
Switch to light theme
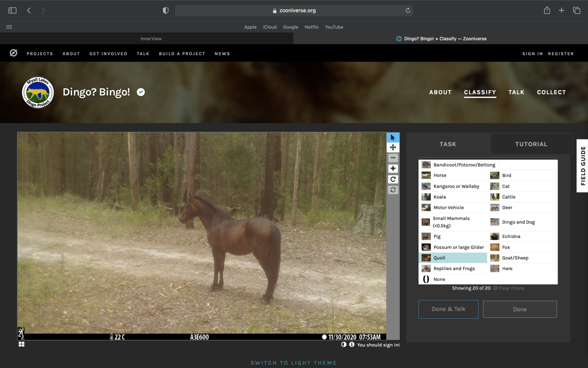294,363
